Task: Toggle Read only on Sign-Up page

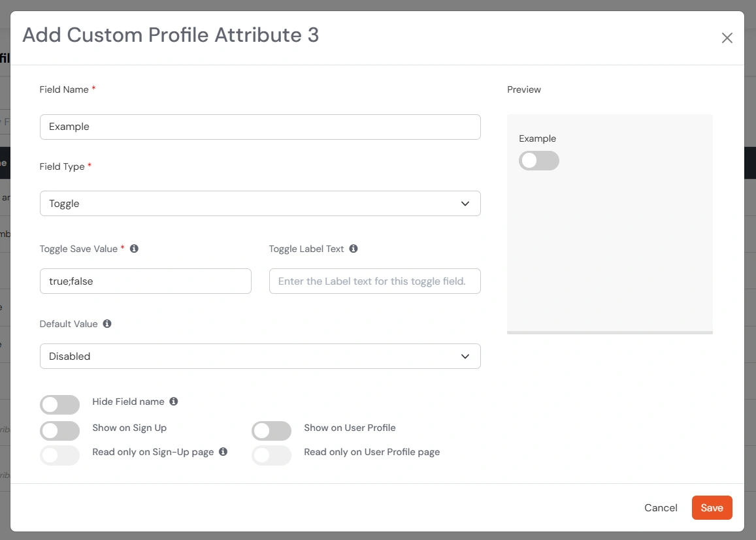Action: [x=59, y=455]
